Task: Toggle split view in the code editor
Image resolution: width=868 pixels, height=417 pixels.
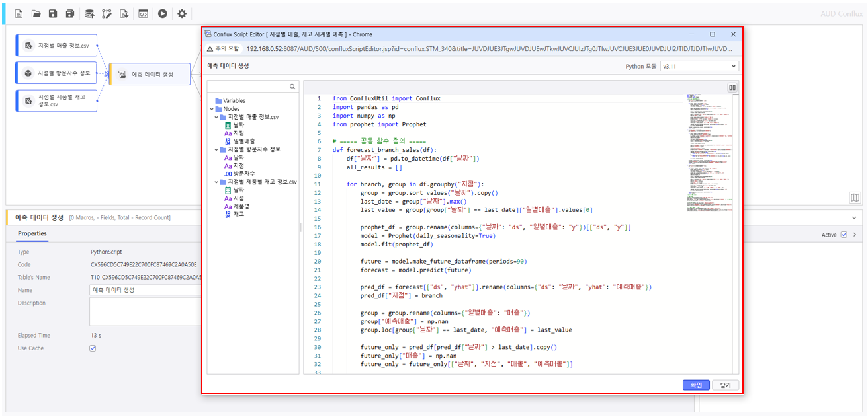Action: tap(732, 87)
